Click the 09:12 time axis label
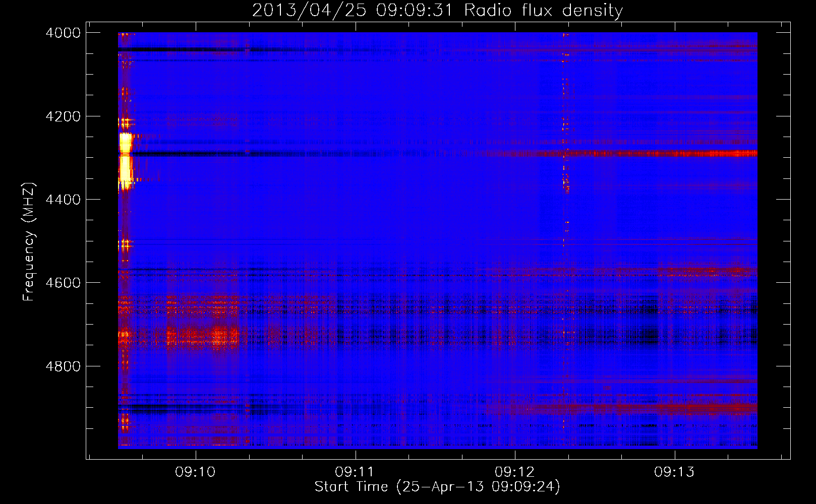This screenshot has width=816, height=504. (514, 472)
